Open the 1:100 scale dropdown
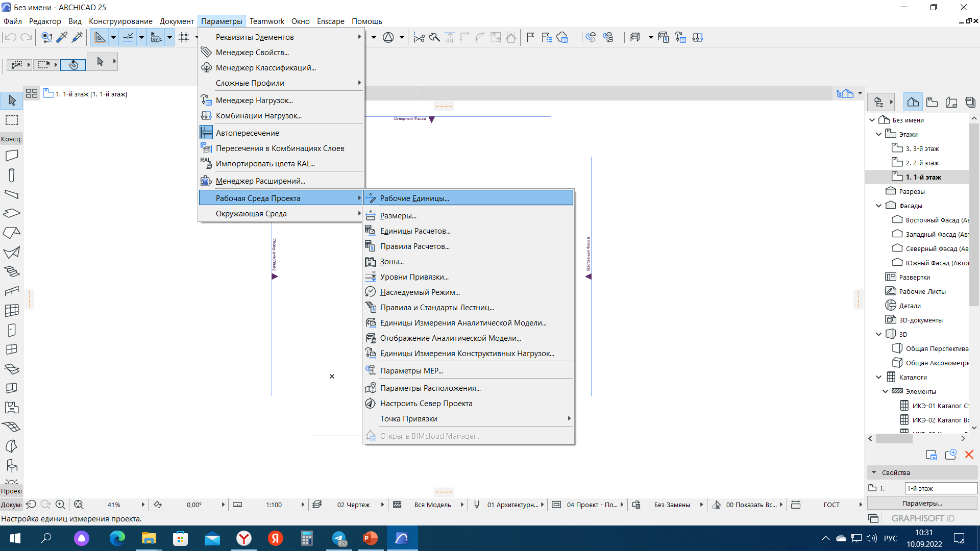Viewport: 980px width, 551px height. 302,505
